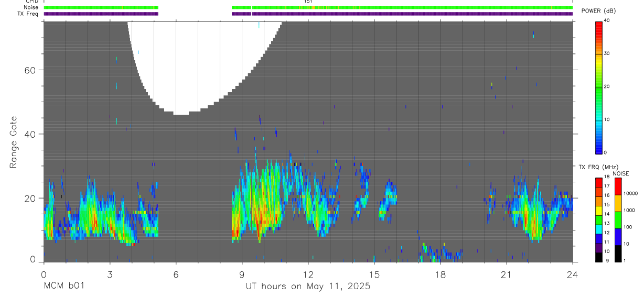
Task: Click the "1" label on NOISE scale
Action: coord(625,260)
